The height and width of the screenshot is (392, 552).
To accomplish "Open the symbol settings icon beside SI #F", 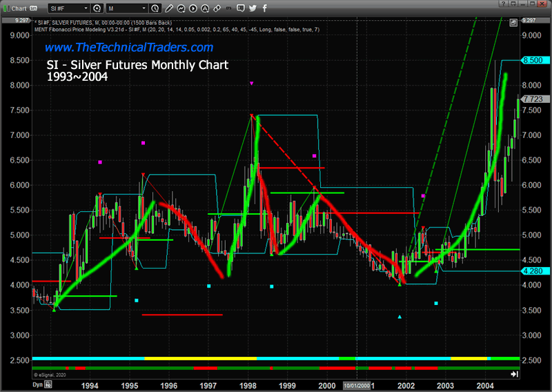I will coord(96,8).
